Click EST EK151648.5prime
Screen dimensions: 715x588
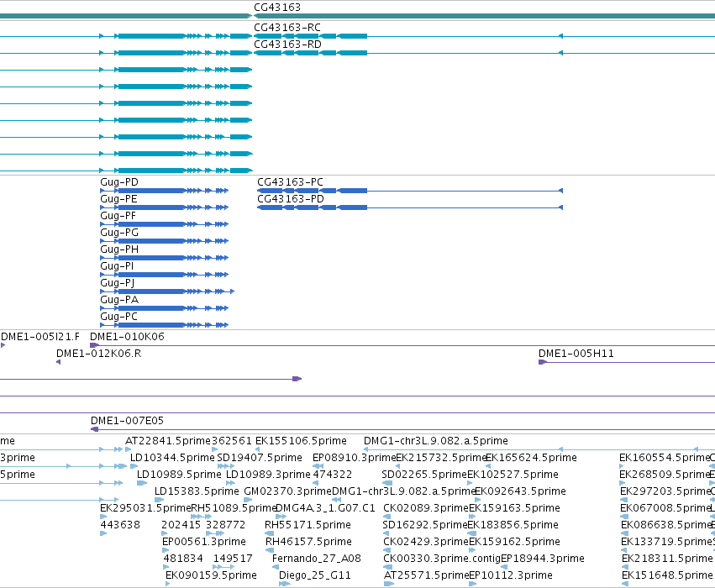[667, 575]
